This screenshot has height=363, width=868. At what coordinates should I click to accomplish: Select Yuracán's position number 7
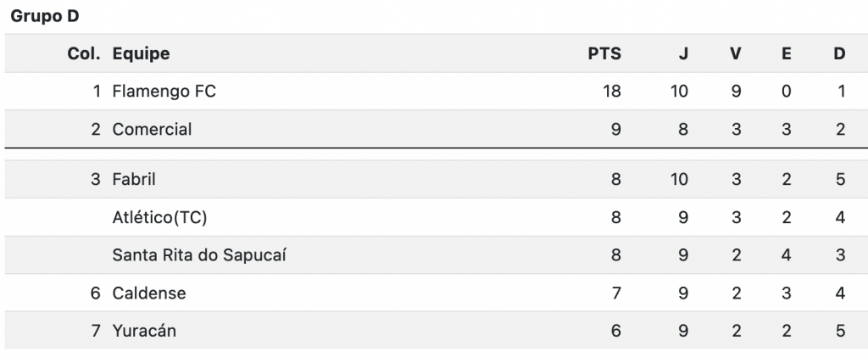(x=97, y=331)
